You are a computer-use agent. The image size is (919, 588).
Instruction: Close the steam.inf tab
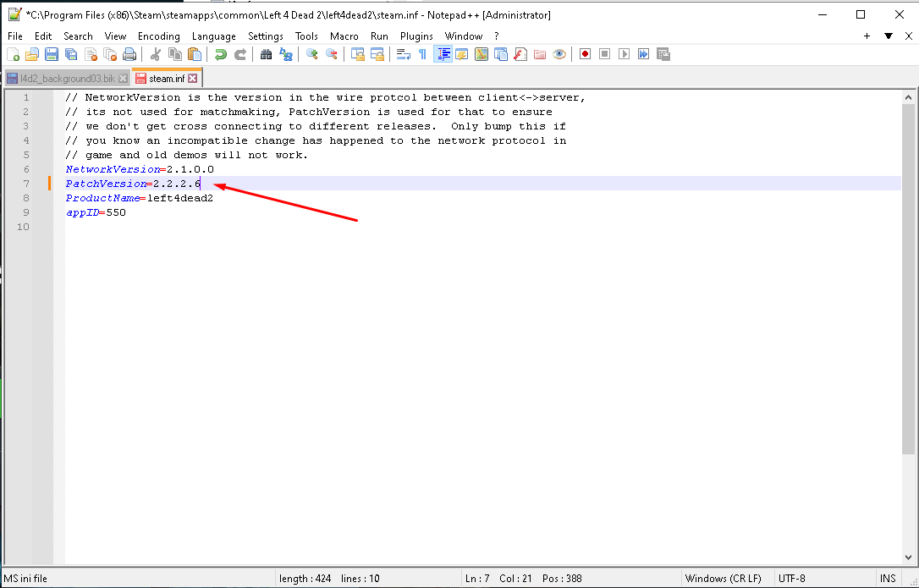click(193, 79)
